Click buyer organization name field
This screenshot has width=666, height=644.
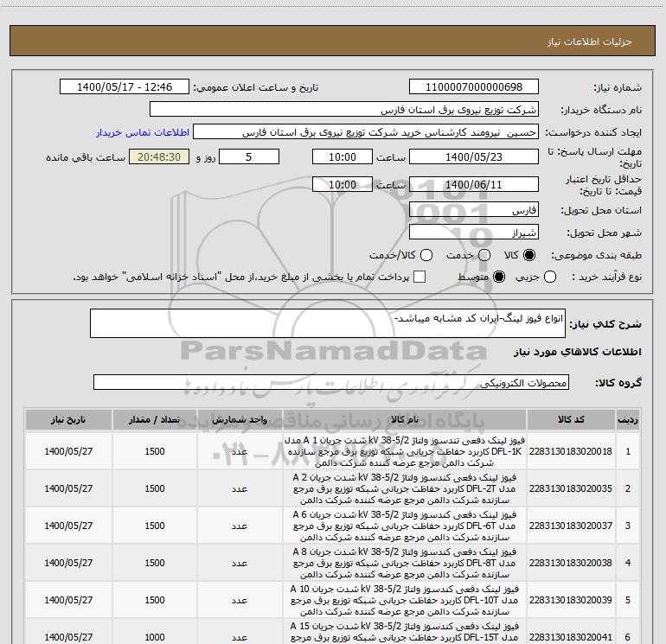coord(344,110)
